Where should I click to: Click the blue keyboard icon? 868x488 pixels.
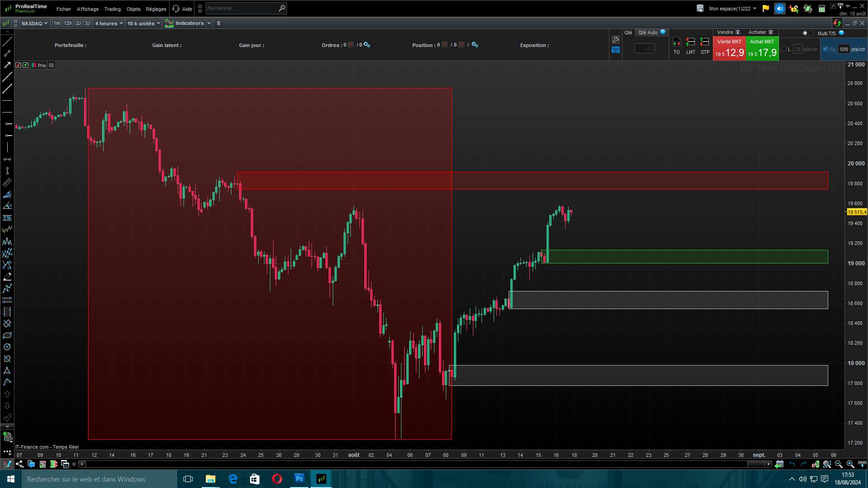[x=616, y=50]
